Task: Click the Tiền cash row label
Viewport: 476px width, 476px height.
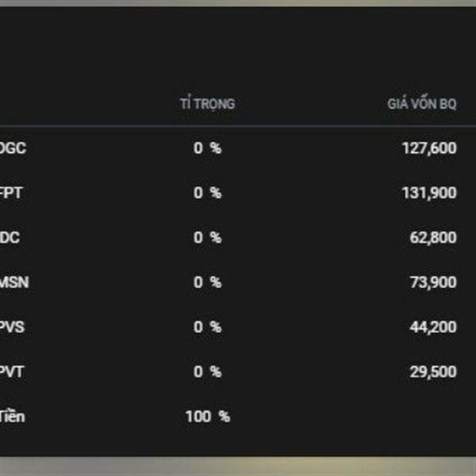Action: (13, 416)
